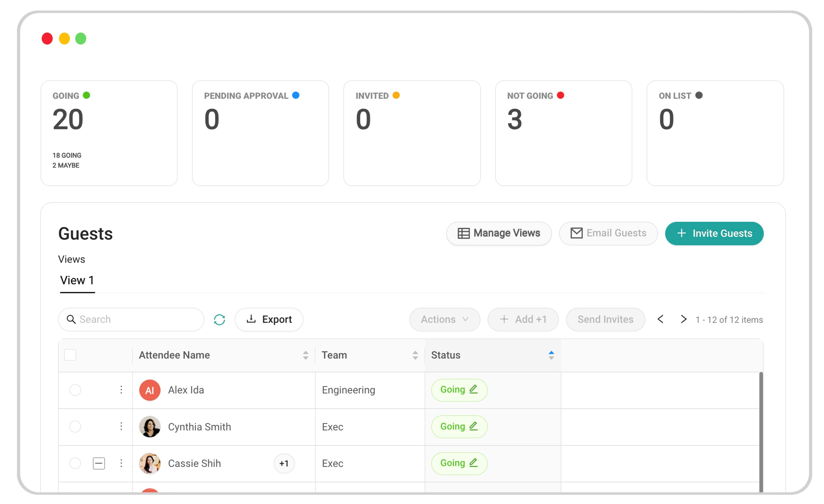The height and width of the screenshot is (504, 824).
Task: Click the edit pencil on Cynthia Smith's status
Action: (x=473, y=426)
